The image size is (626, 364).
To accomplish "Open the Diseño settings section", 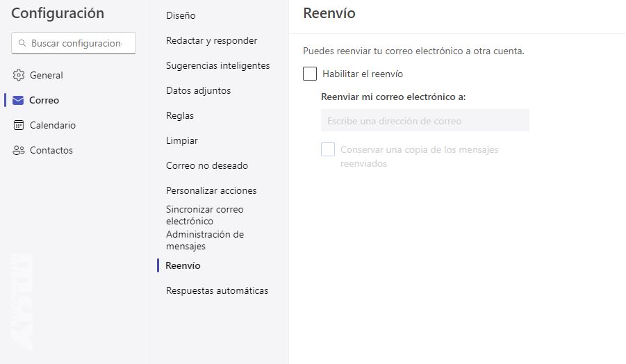I will coord(181,15).
